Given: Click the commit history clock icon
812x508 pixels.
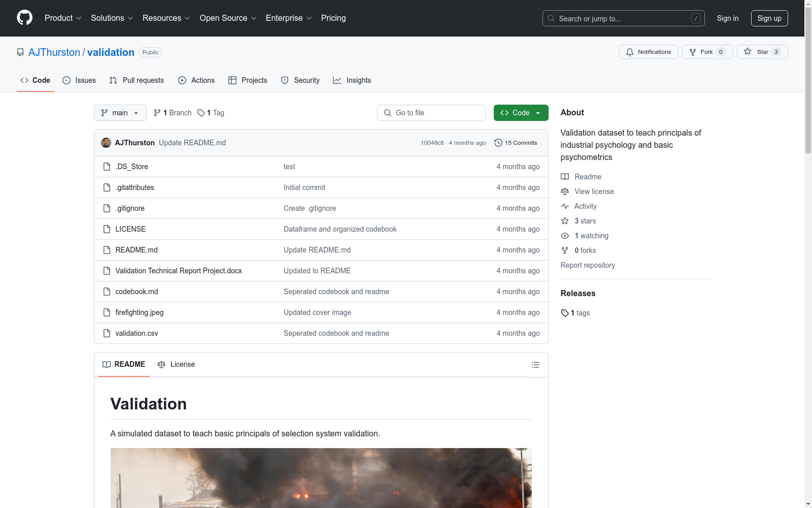Looking at the screenshot, I should tap(498, 143).
